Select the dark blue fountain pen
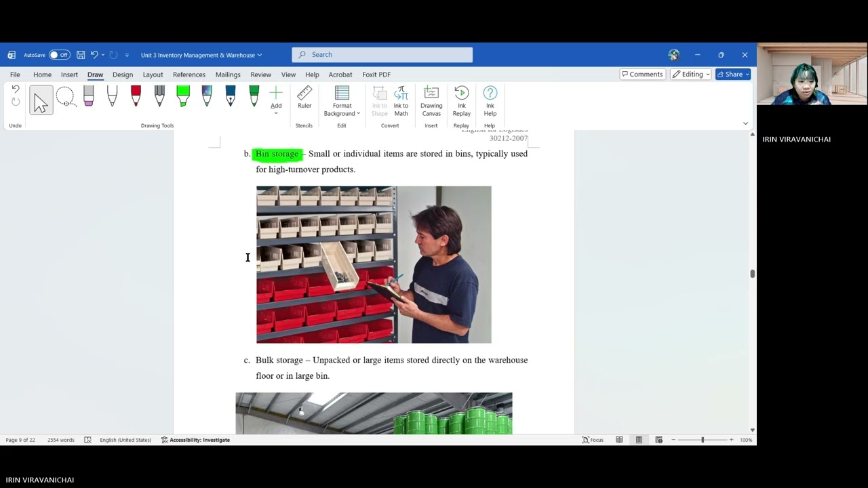Image resolution: width=868 pixels, height=488 pixels. pyautogui.click(x=231, y=97)
